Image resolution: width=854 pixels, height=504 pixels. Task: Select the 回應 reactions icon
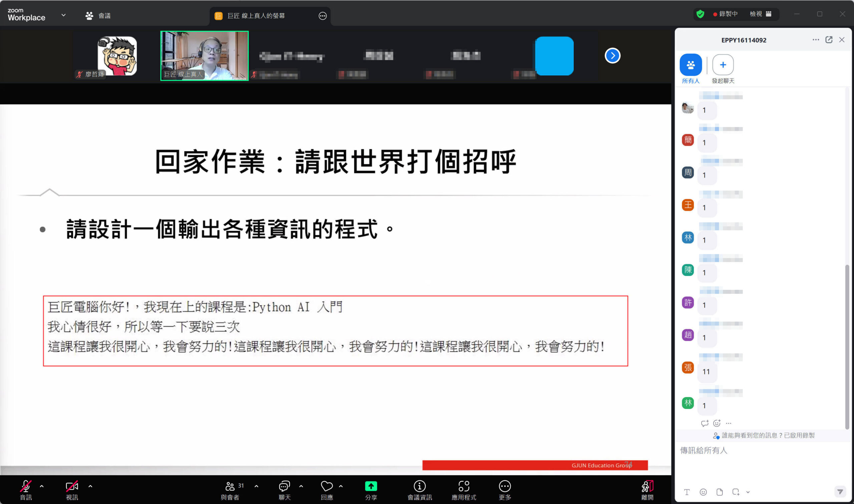(x=326, y=487)
